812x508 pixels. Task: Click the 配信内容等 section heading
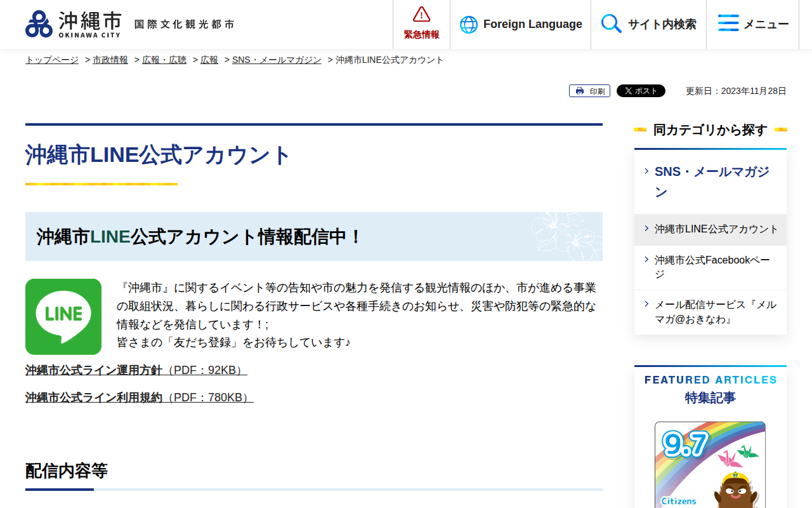pos(67,471)
